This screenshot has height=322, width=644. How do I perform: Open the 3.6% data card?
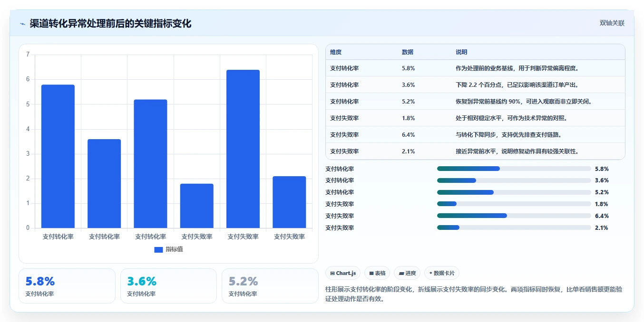pyautogui.click(x=168, y=286)
